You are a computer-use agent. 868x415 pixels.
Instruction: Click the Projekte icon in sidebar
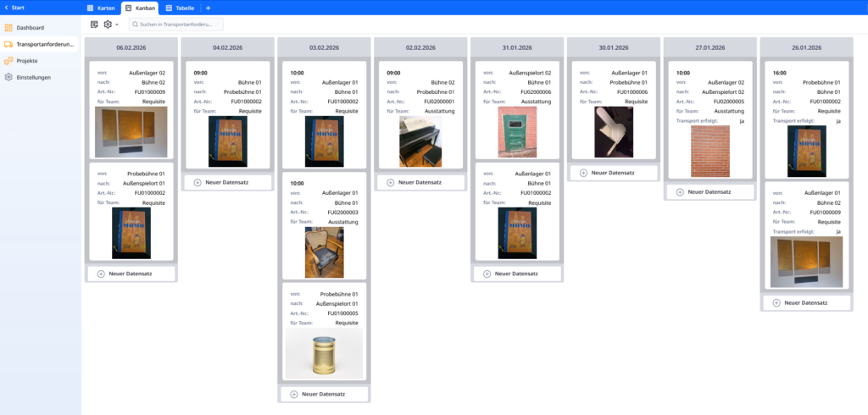(8, 61)
